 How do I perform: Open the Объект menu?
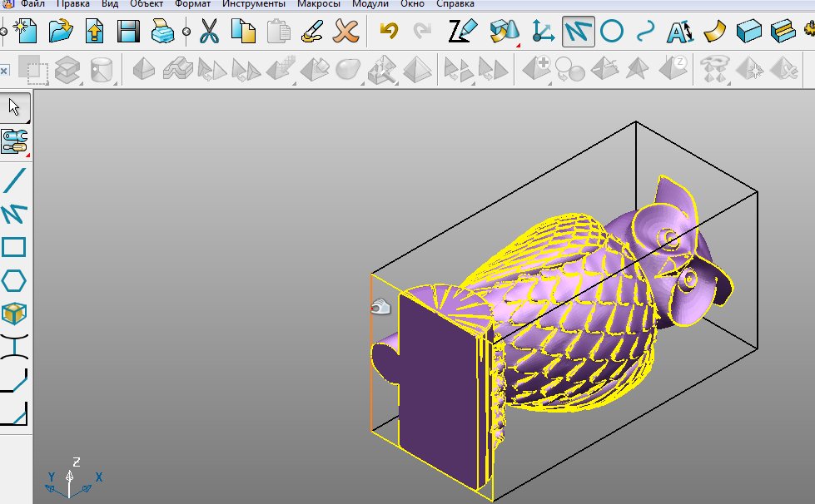pyautogui.click(x=147, y=3)
